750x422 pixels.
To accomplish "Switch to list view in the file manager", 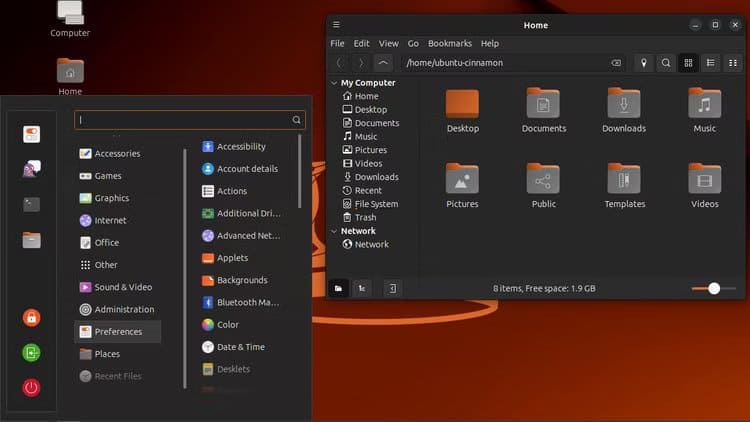I will click(711, 63).
